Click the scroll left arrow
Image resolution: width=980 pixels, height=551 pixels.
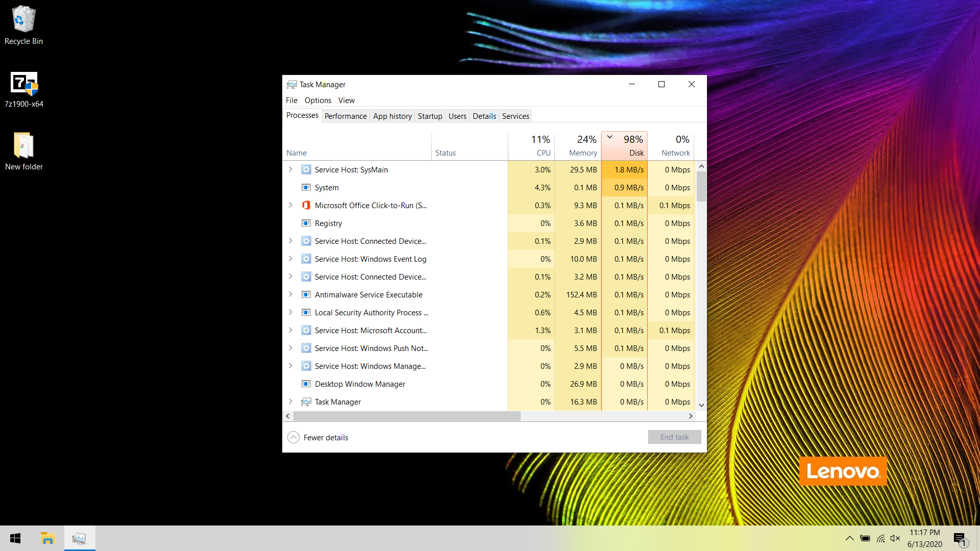(288, 416)
